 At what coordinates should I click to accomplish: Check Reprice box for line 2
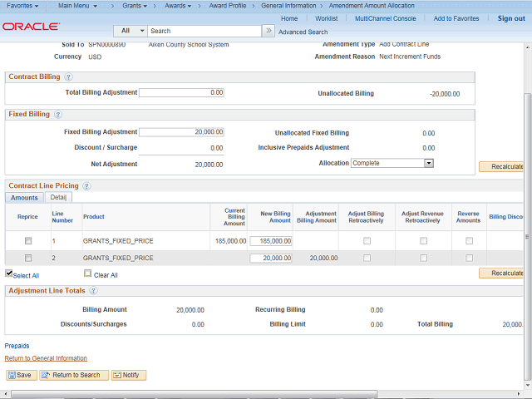[27, 259]
